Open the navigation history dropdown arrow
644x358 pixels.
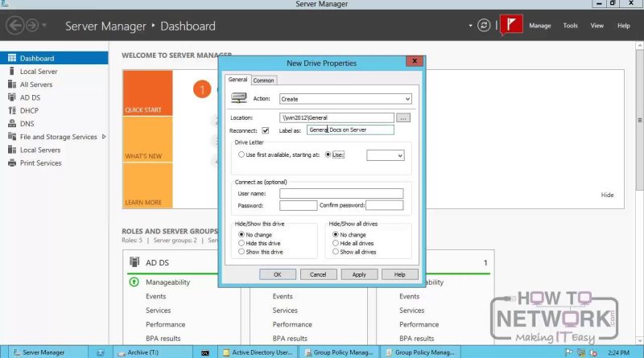[x=44, y=26]
